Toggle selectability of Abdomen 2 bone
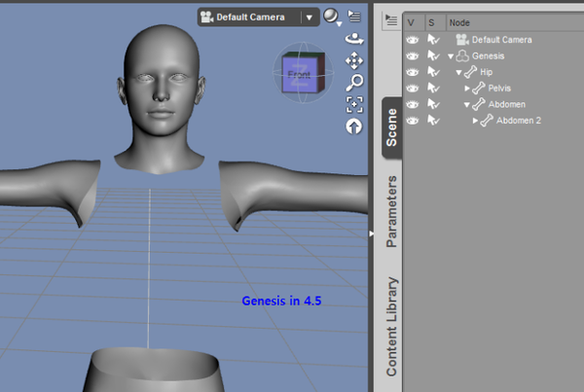Viewport: 584px width, 392px height. tap(433, 121)
